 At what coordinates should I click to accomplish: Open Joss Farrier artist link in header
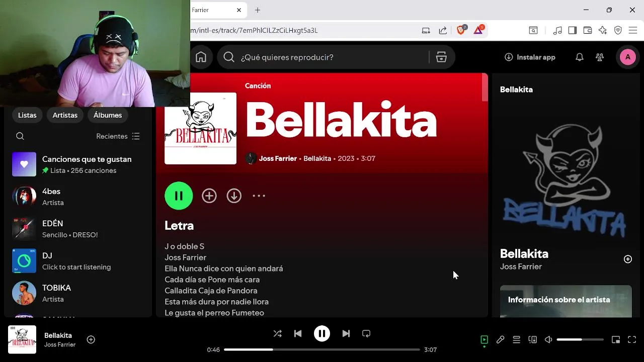[x=278, y=158]
